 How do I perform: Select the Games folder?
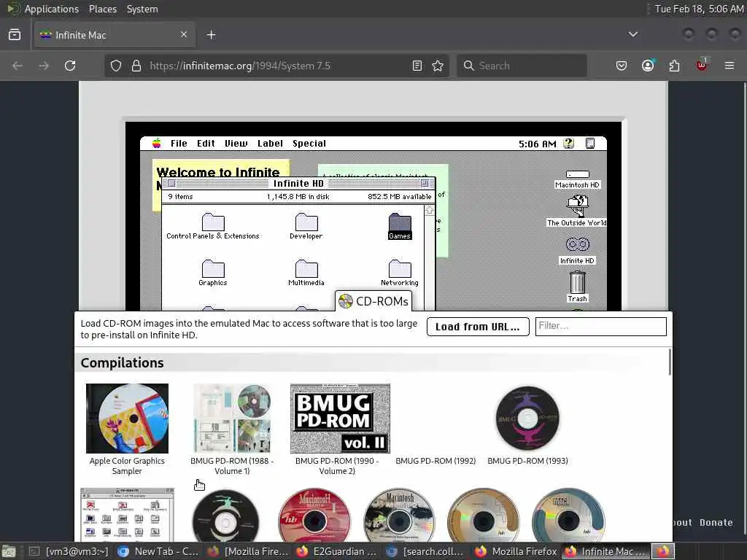399,226
